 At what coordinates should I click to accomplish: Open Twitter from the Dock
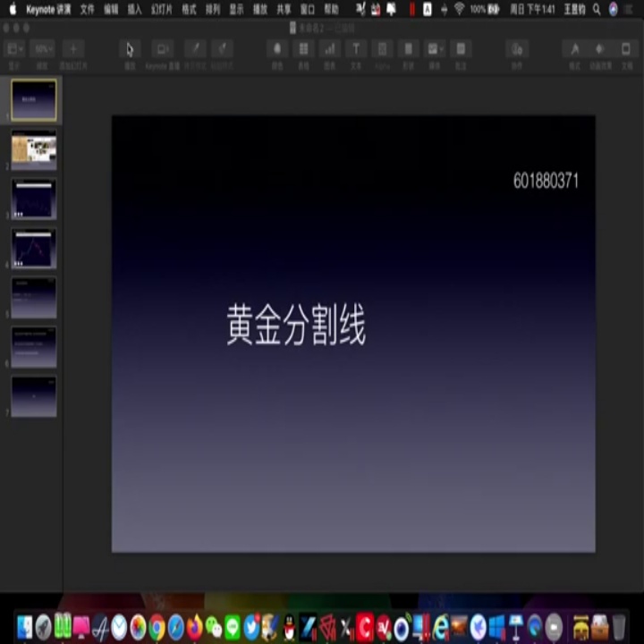pos(251,627)
